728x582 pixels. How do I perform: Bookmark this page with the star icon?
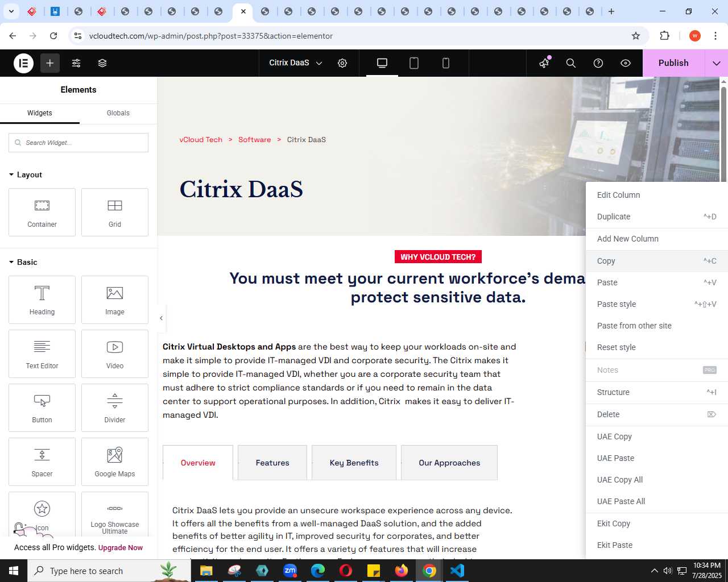click(x=636, y=36)
